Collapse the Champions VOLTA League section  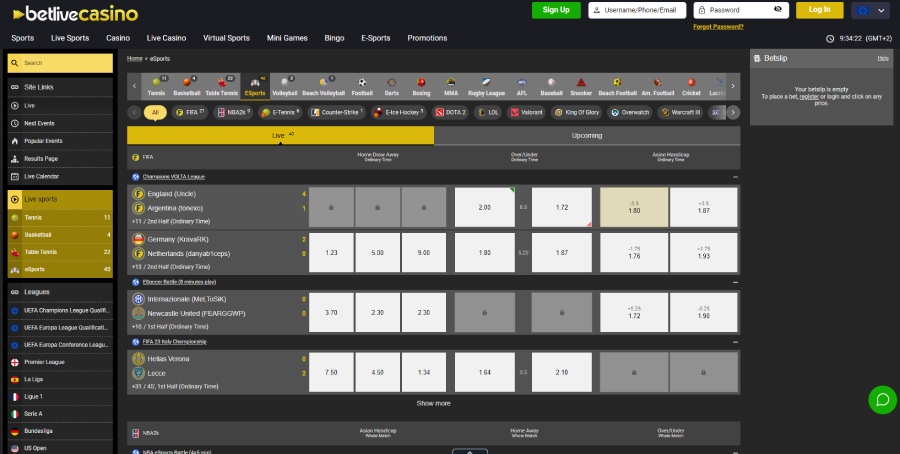[x=735, y=177]
